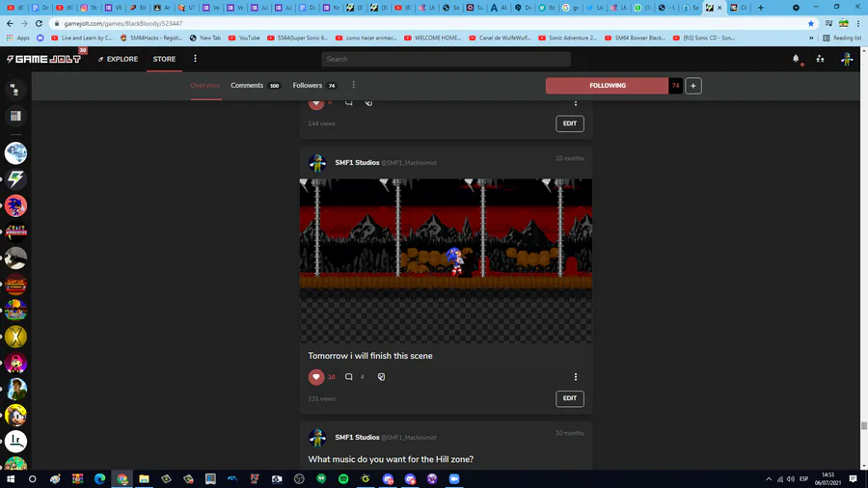This screenshot has height=488, width=868.
Task: Place a sticker on 'Tomorrow i will finish' post
Action: [381, 377]
